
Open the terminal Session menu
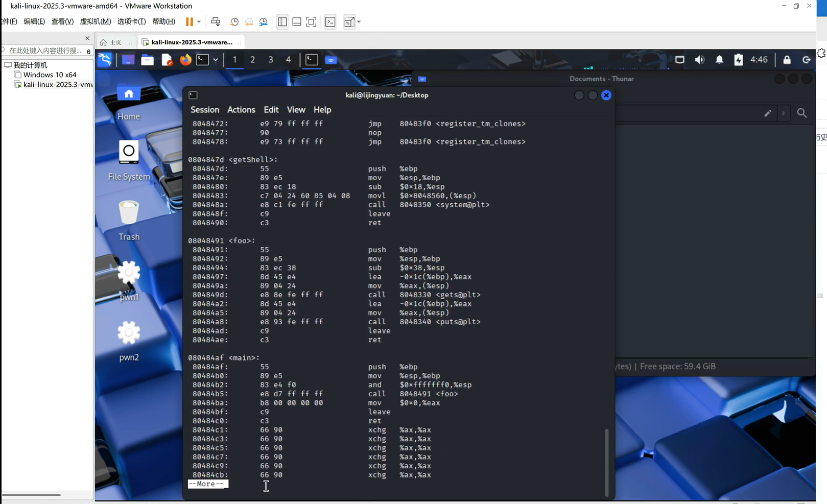(x=205, y=110)
